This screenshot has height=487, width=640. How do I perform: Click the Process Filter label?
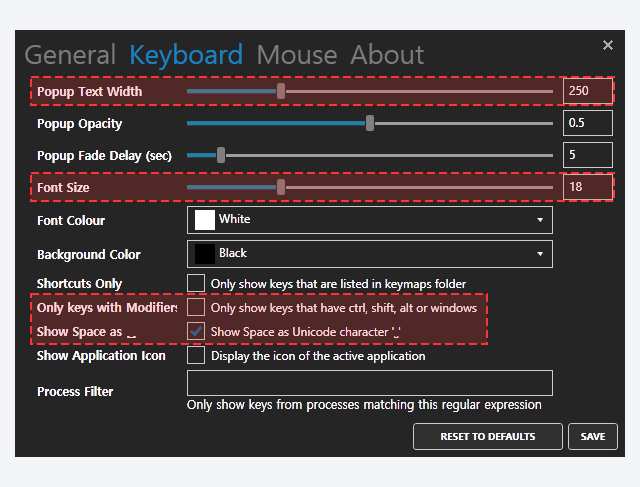click(75, 391)
